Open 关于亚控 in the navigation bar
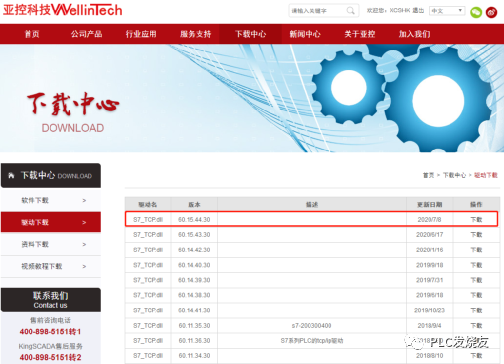 [x=360, y=34]
